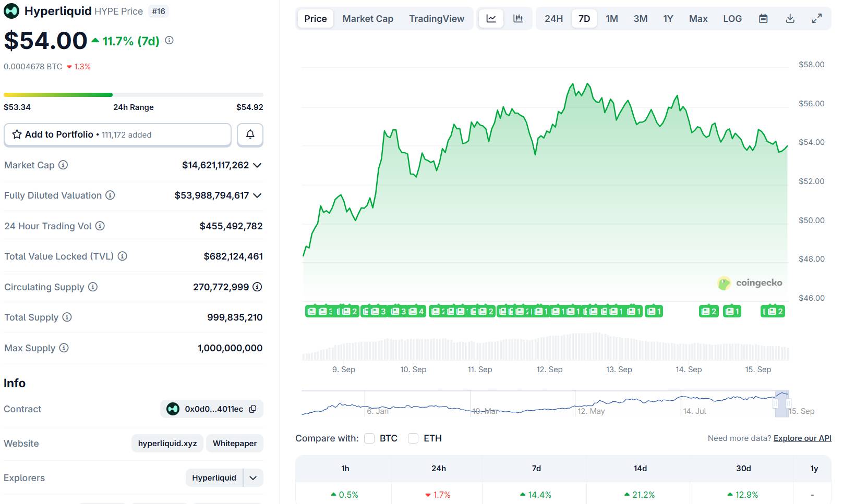
Task: Click the Total Value Locked amount $682,124,461
Action: pos(233,256)
